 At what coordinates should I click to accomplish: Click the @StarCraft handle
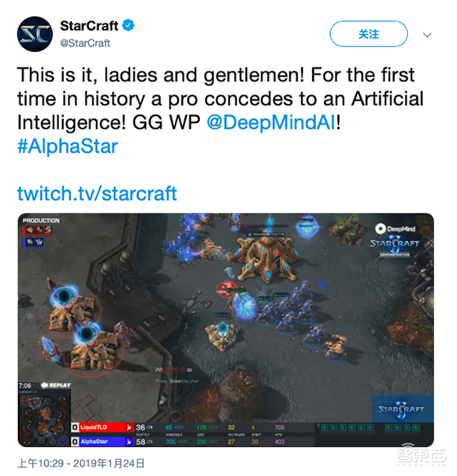85,43
